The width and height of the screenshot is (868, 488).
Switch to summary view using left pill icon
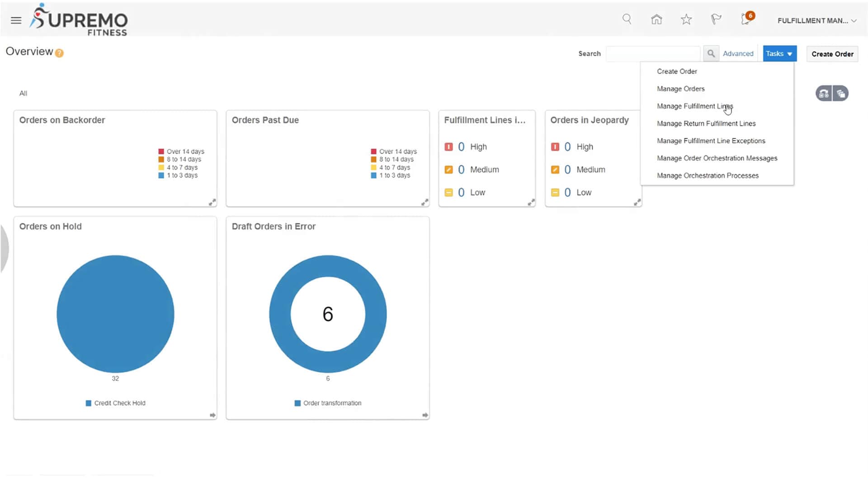click(x=824, y=94)
